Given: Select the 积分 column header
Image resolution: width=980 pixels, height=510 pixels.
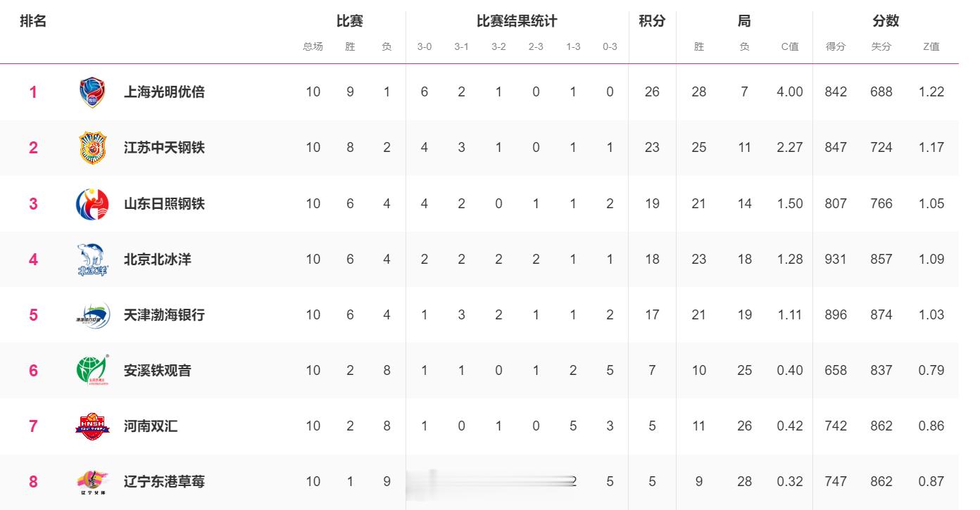Looking at the screenshot, I should pyautogui.click(x=652, y=21).
